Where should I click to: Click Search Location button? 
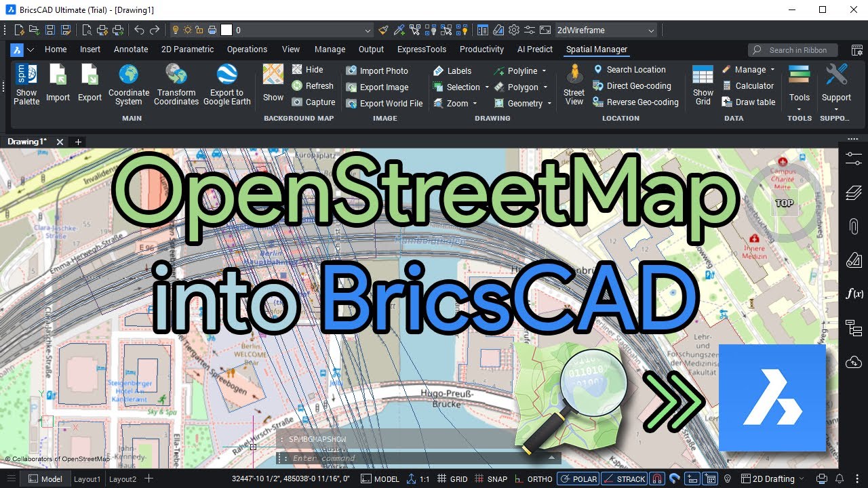tap(629, 69)
